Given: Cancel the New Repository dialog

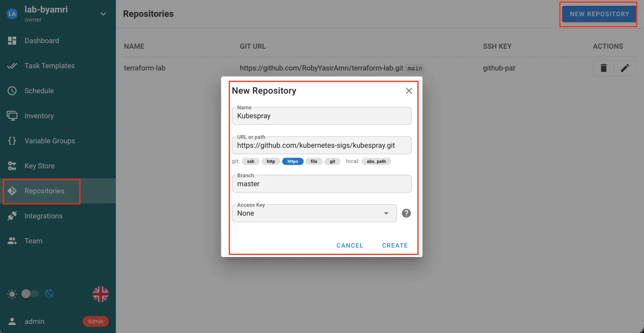Looking at the screenshot, I should [350, 245].
